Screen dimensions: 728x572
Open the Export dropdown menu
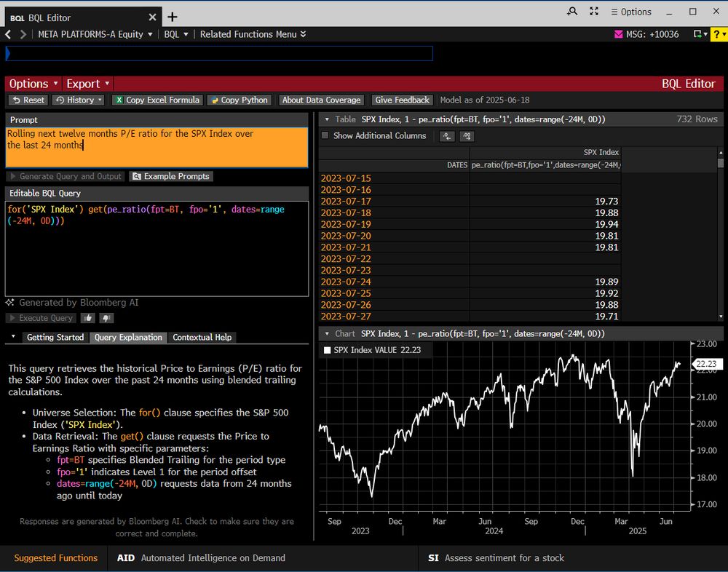88,84
